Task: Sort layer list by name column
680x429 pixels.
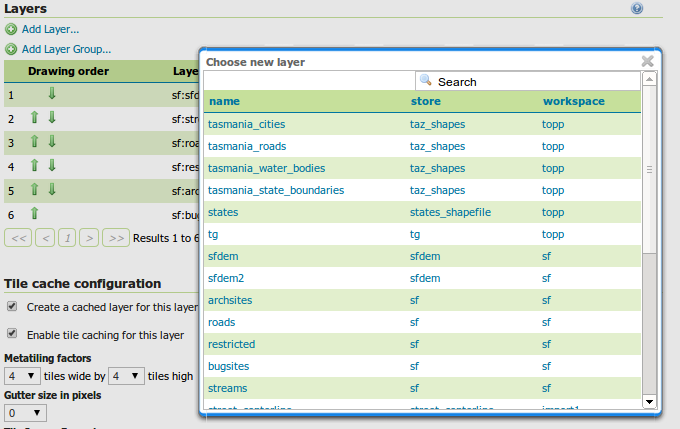Action: (x=224, y=102)
